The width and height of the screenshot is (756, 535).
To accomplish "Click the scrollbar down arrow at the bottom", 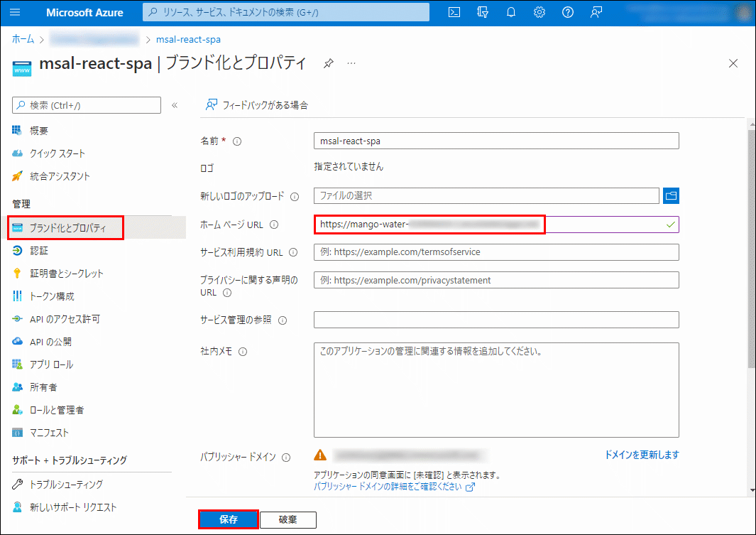I will click(752, 490).
